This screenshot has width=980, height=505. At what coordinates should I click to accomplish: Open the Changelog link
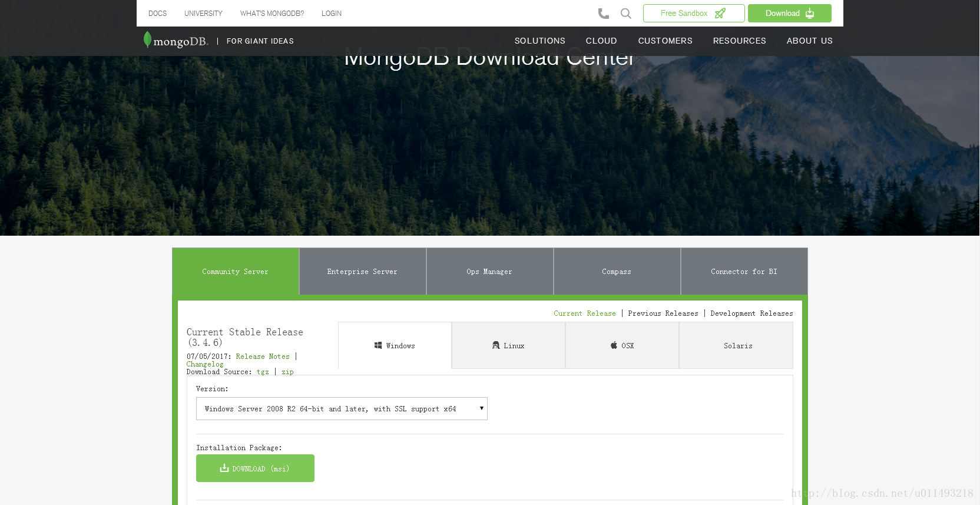[x=205, y=364]
